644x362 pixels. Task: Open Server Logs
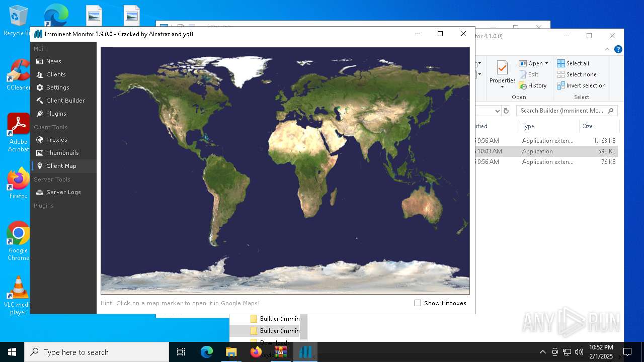point(63,192)
